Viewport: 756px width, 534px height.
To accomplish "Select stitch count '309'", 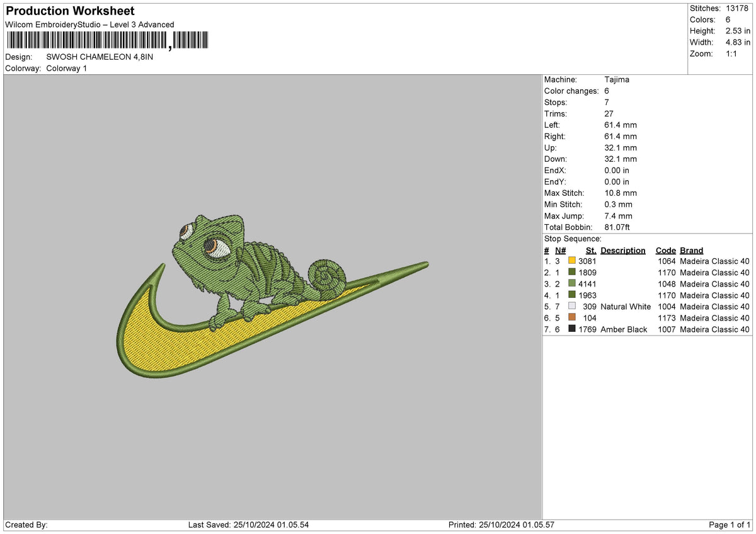I will (x=590, y=307).
